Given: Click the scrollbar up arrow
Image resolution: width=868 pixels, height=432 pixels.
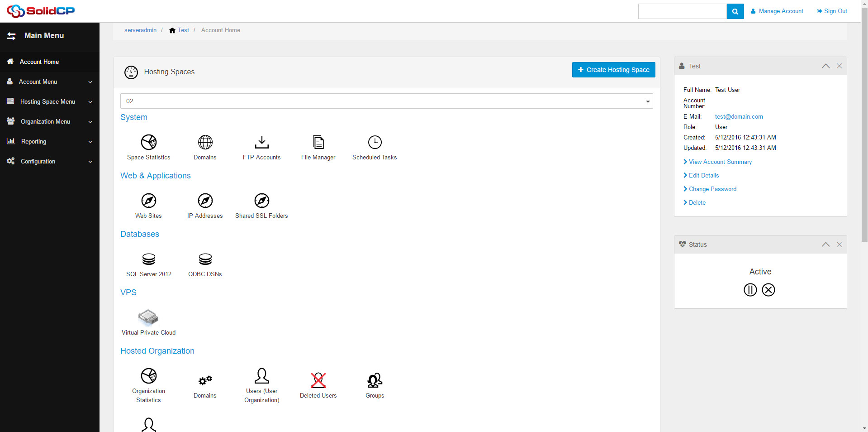Looking at the screenshot, I should (x=864, y=3).
